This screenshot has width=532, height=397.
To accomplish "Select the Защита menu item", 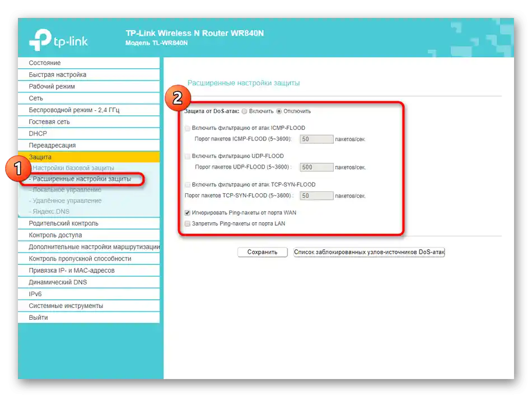I will click(88, 157).
